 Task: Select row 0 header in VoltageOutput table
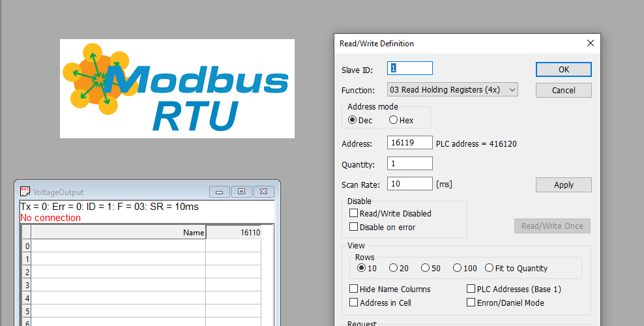click(27, 246)
